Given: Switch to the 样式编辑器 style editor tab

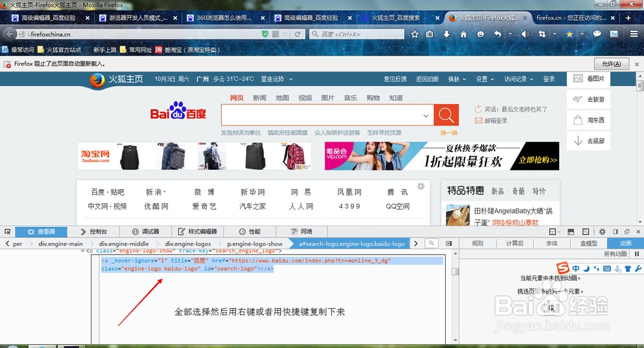Looking at the screenshot, I should (197, 232).
